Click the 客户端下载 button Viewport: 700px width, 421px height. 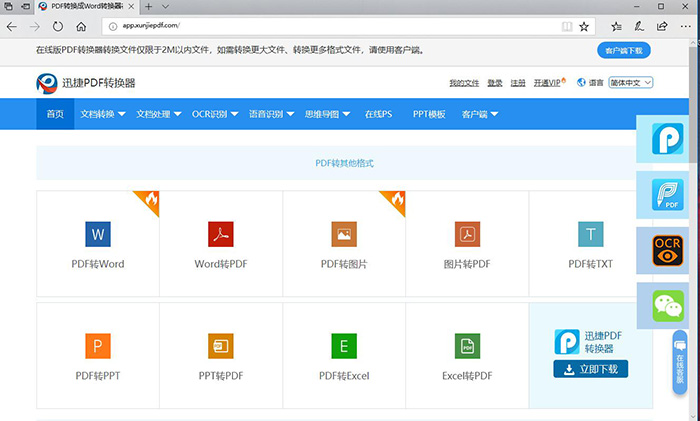(x=624, y=50)
